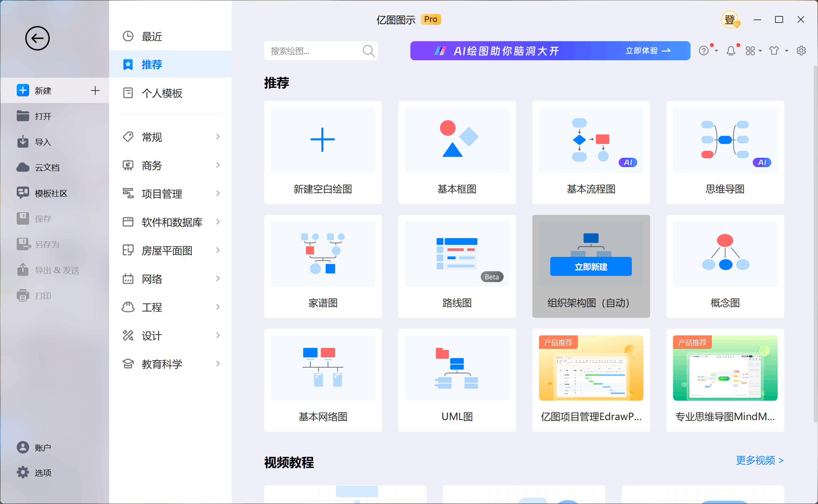Click the 教育科学 graduation cap icon
Viewport: 818px width, 504px height.
[x=128, y=364]
